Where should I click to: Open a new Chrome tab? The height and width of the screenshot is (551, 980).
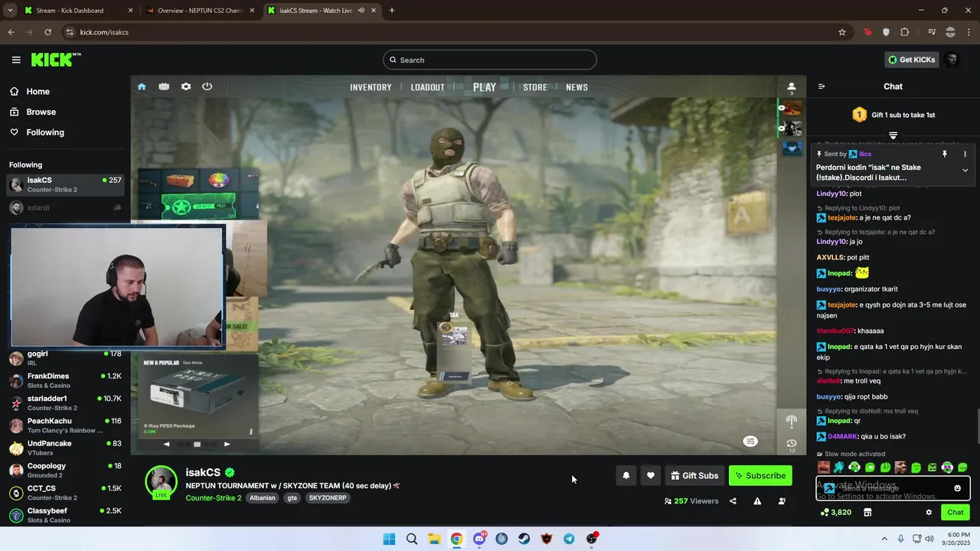point(392,10)
